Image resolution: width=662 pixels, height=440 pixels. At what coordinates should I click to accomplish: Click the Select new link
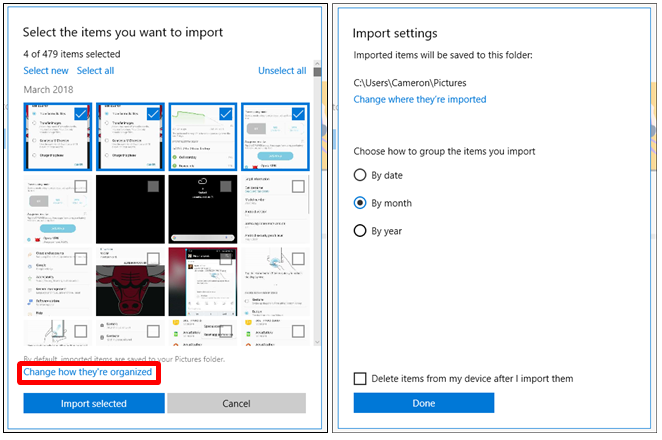pyautogui.click(x=46, y=71)
